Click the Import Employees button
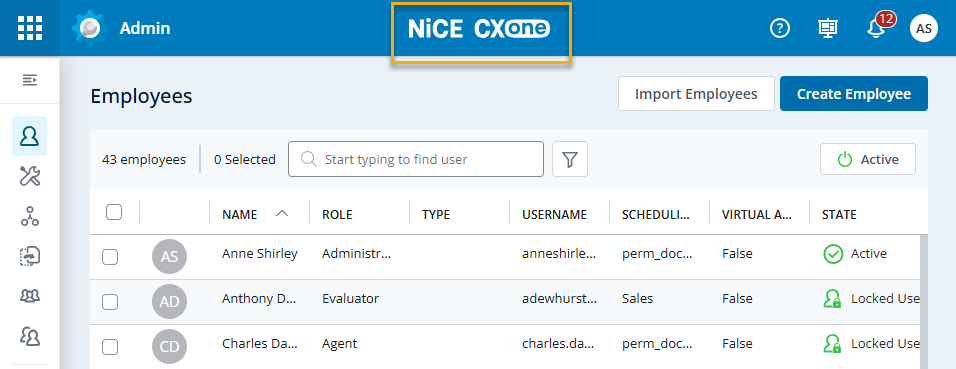The image size is (956, 369). point(696,94)
